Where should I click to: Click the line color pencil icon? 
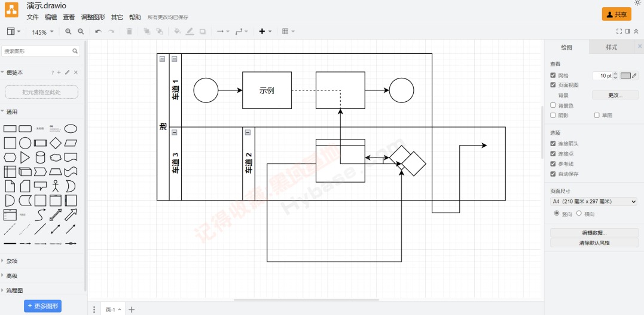pos(190,32)
